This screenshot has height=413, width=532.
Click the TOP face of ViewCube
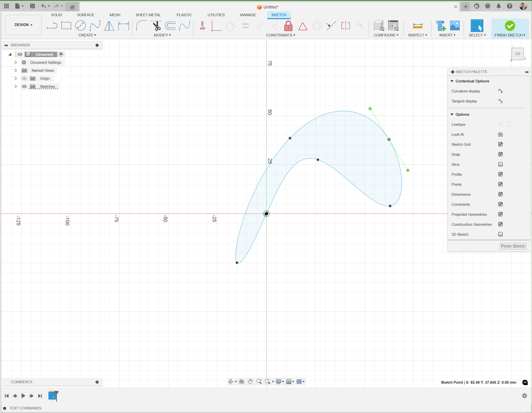coord(517,54)
